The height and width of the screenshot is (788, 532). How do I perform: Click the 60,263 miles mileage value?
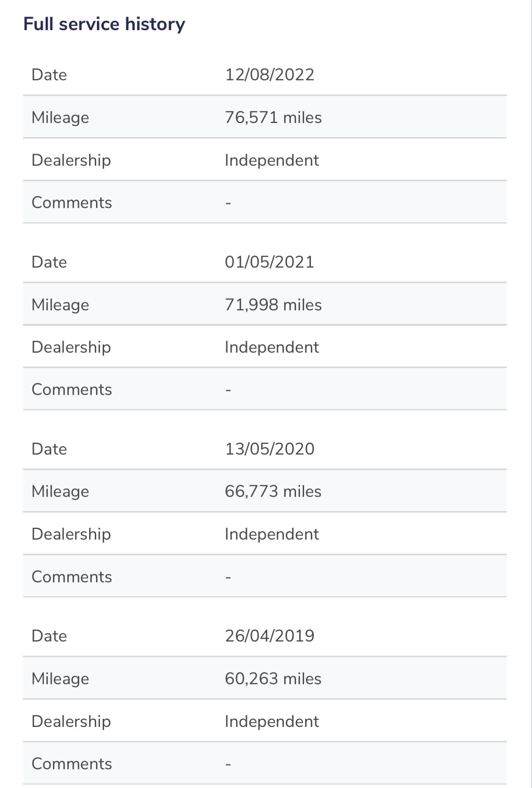[273, 679]
